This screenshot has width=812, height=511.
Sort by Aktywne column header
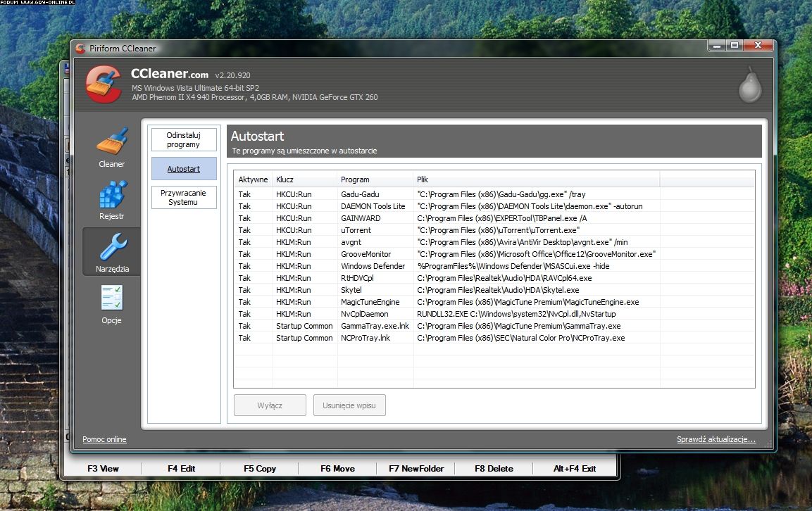pos(254,179)
